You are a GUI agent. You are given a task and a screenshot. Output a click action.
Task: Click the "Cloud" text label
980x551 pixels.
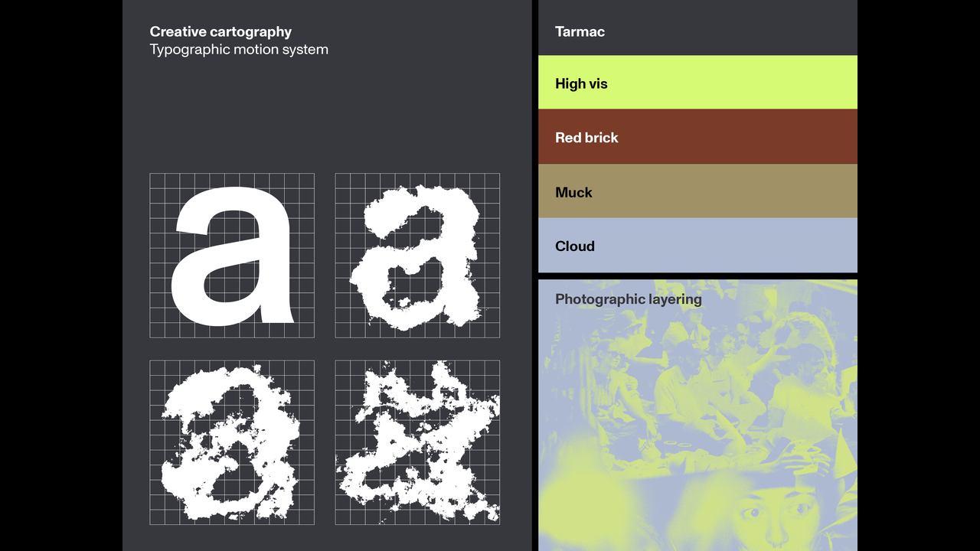[574, 246]
